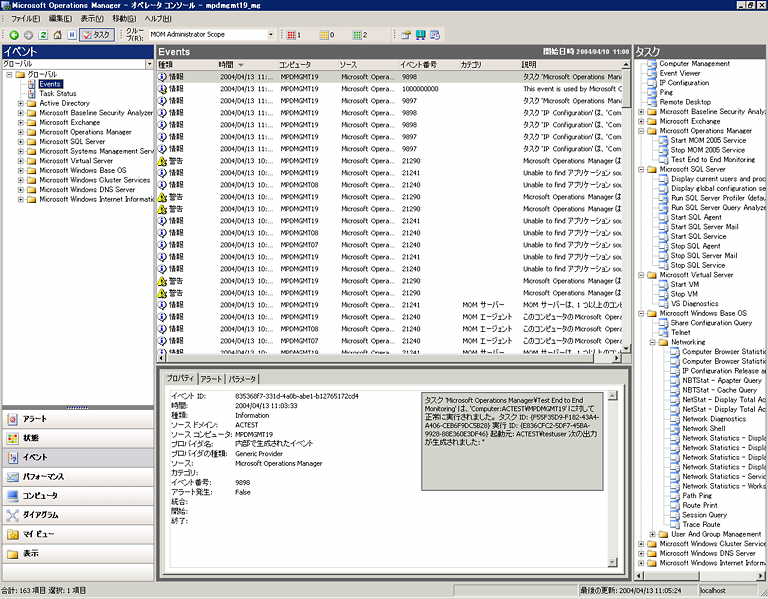This screenshot has width=768, height=599.
Task: Open the ファイル menu
Action: click(25, 19)
